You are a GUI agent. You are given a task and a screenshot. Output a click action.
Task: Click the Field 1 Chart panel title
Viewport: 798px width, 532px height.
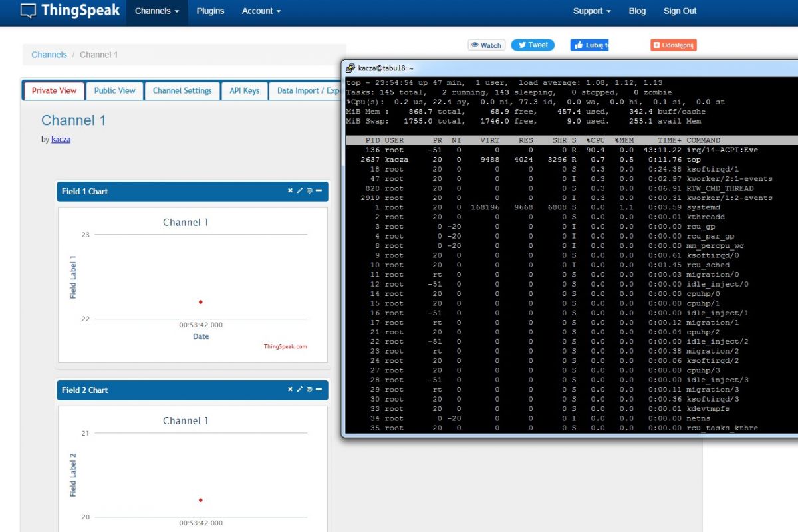click(x=84, y=192)
